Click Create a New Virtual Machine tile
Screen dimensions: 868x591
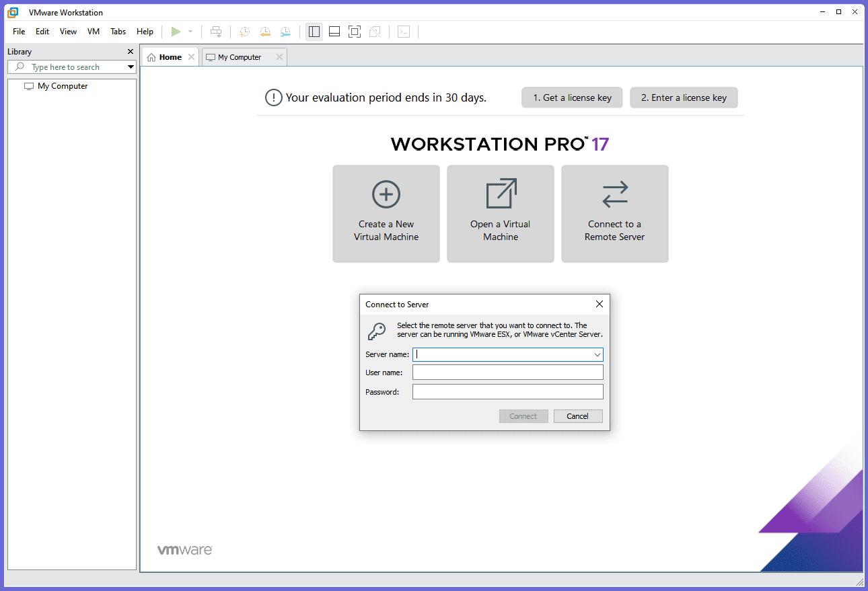click(386, 214)
